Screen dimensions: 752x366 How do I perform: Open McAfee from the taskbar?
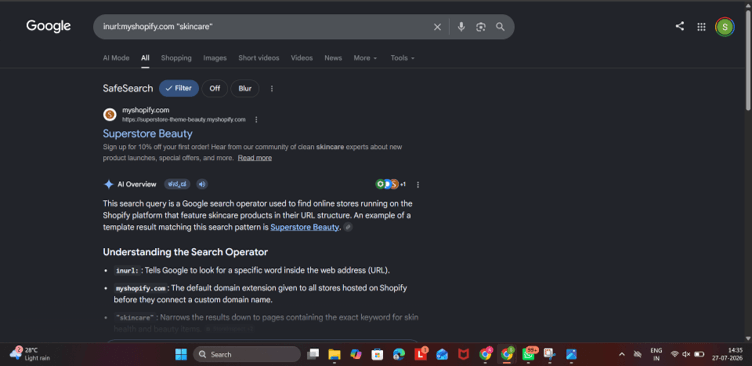[463, 354]
